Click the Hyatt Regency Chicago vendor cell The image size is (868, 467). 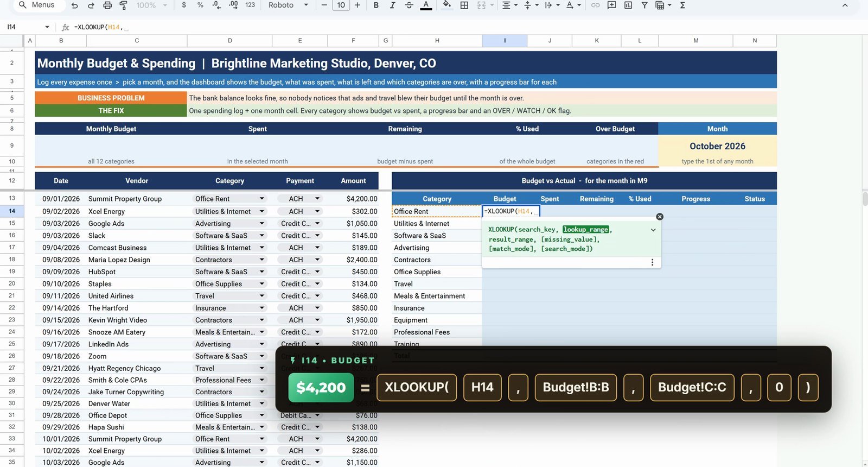point(137,368)
